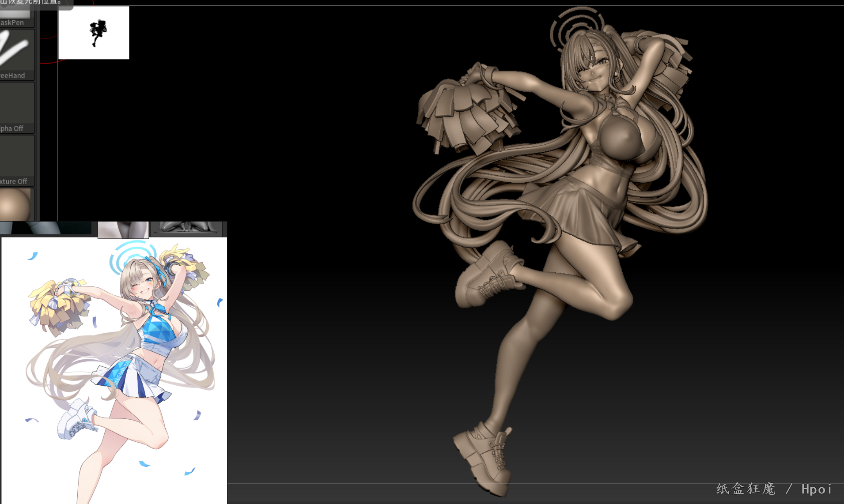Select the kneeling figure reference thumbnail
The image size is (844, 504).
187,228
